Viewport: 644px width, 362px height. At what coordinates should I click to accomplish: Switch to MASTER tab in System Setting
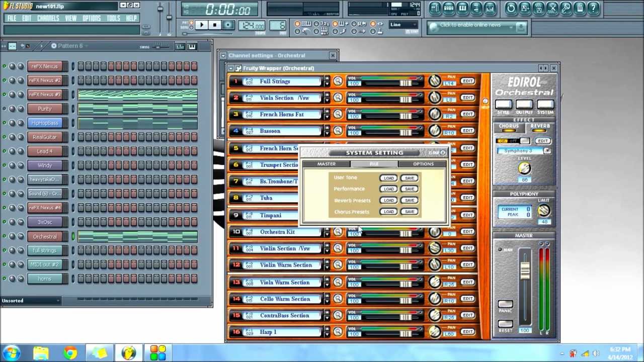point(326,164)
